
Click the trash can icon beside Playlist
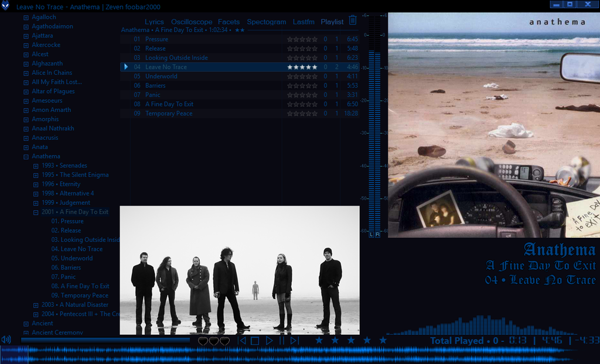(x=353, y=20)
